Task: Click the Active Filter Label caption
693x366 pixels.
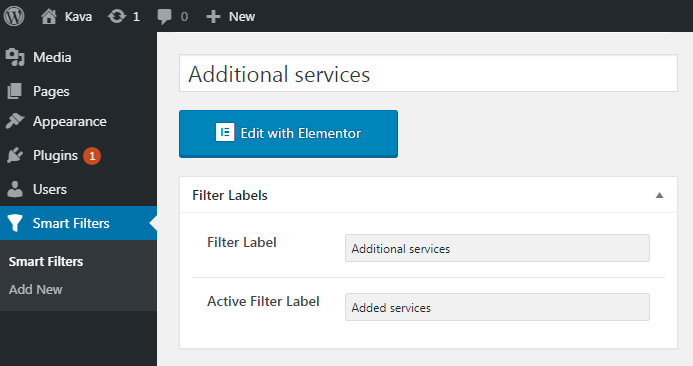Action: click(263, 301)
